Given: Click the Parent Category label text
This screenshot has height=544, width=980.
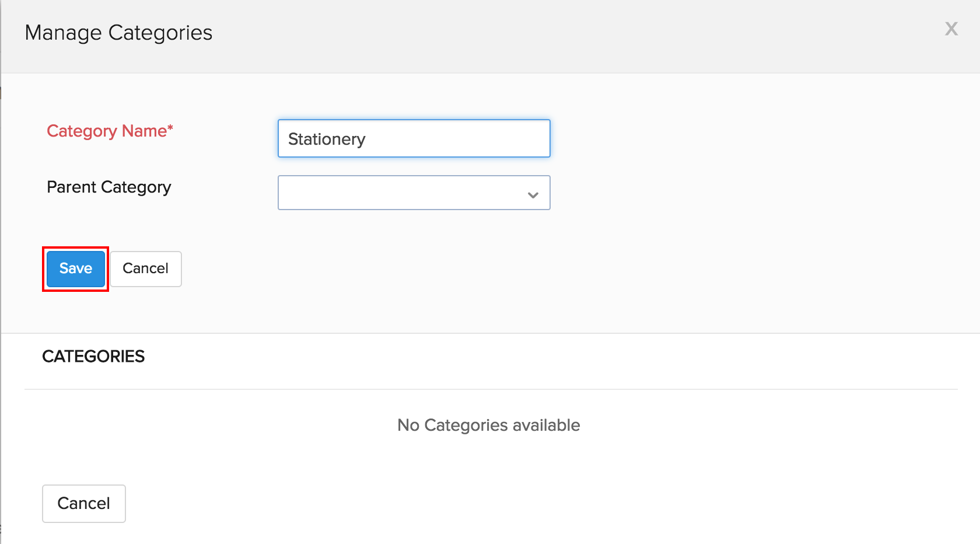Looking at the screenshot, I should [108, 187].
